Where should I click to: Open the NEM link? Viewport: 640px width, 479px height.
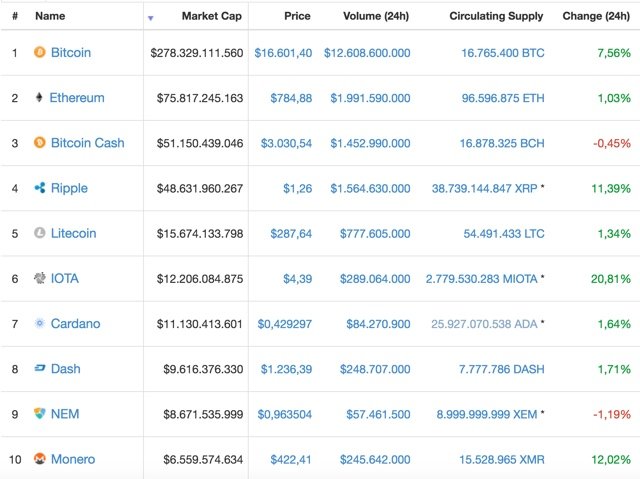point(65,414)
